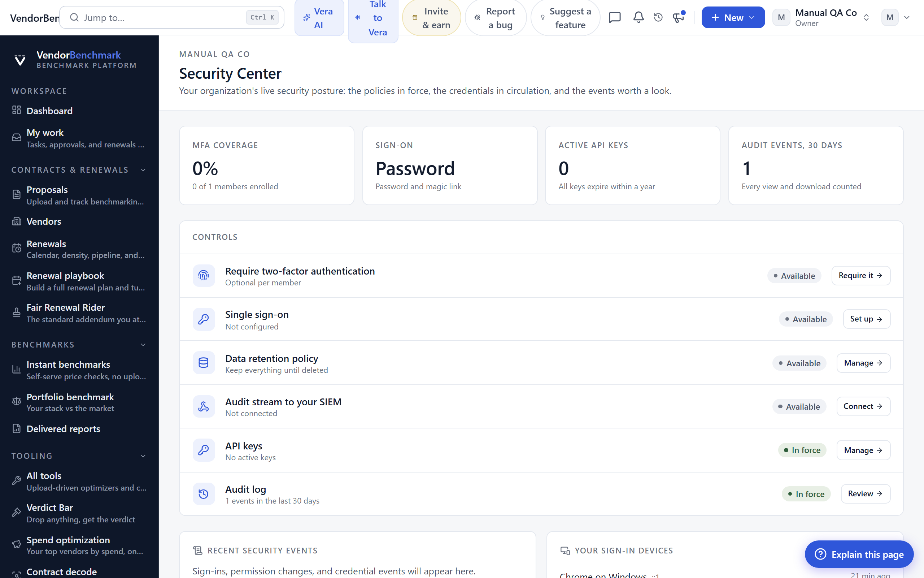Click the Audit log history icon
Screen dimensions: 924x578
204,494
